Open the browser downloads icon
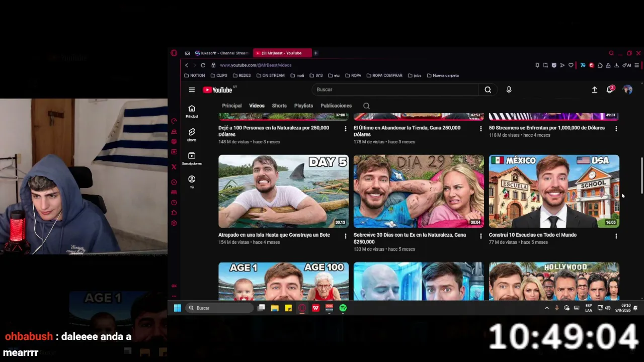 [616, 65]
